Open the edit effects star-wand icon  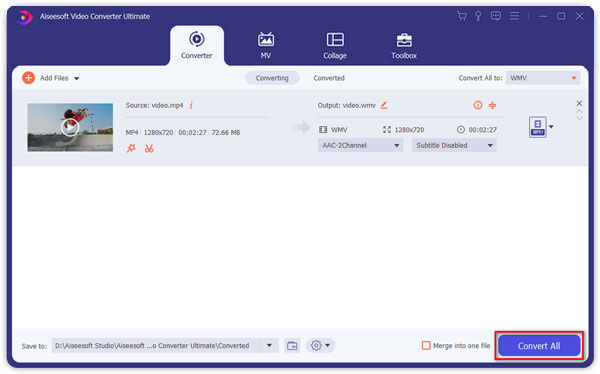(131, 148)
